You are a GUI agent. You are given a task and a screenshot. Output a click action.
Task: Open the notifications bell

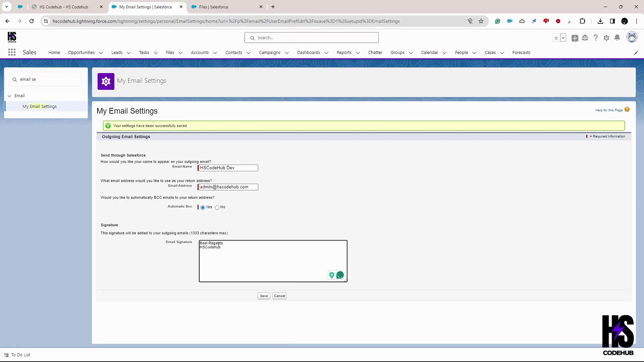tap(617, 38)
